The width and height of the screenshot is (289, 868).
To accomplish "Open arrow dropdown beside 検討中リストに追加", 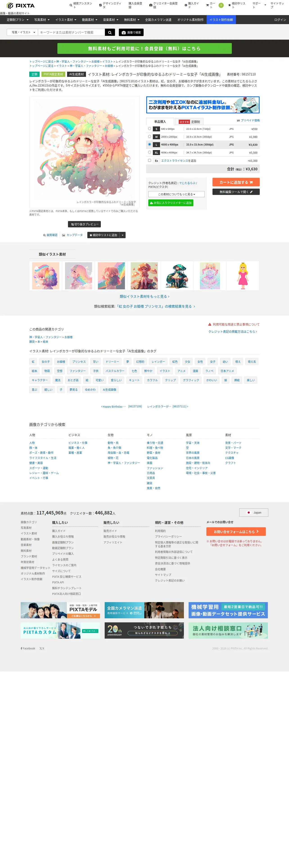I will point(122,235).
